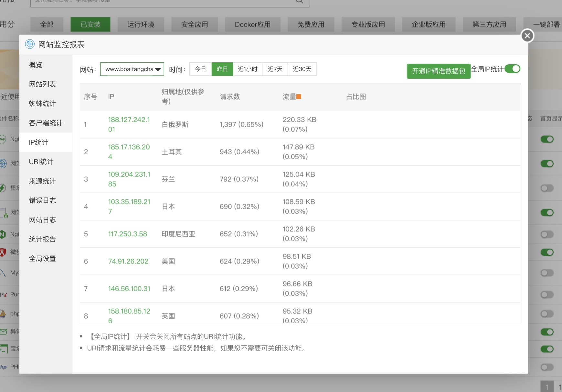The width and height of the screenshot is (562, 392).
Task: Click IP link 103.35.189.217
Action: point(129,207)
